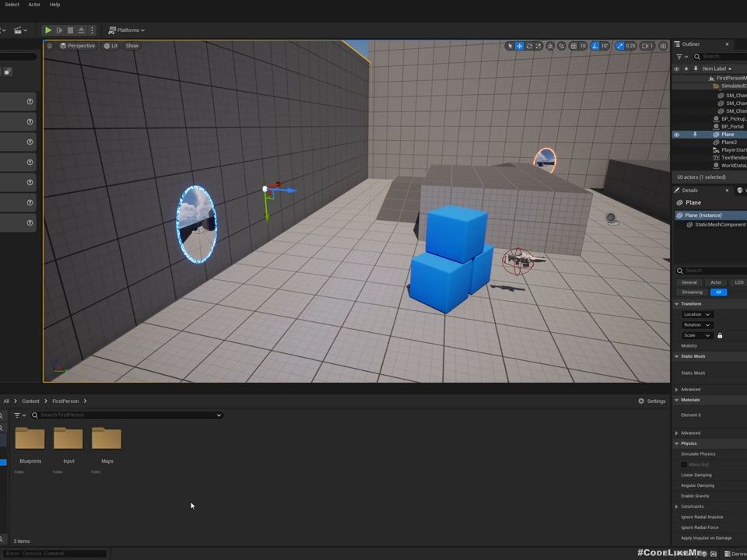747x560 pixels.
Task: Toggle visibility column header eye icon
Action: [676, 68]
